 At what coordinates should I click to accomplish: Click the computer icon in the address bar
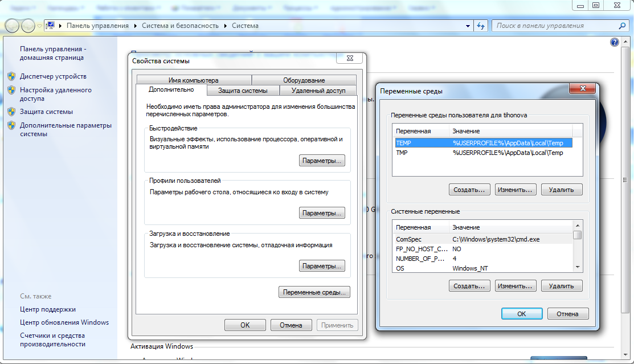pos(51,26)
